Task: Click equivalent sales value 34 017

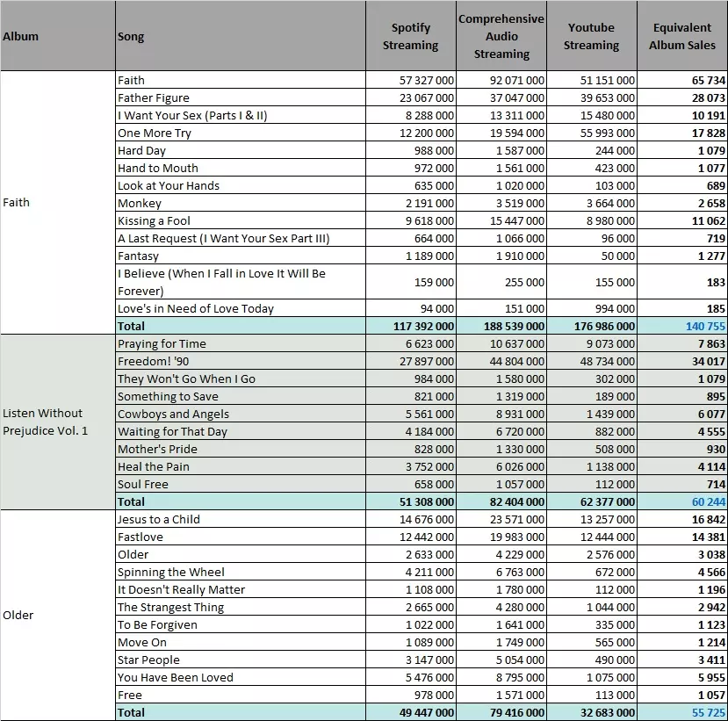Action: pyautogui.click(x=682, y=361)
